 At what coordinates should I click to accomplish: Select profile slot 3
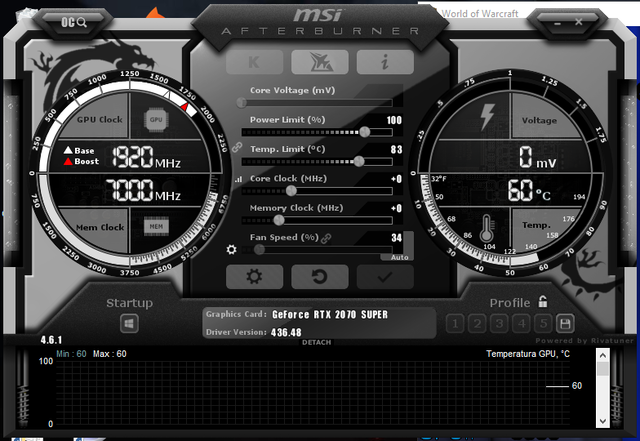498,323
